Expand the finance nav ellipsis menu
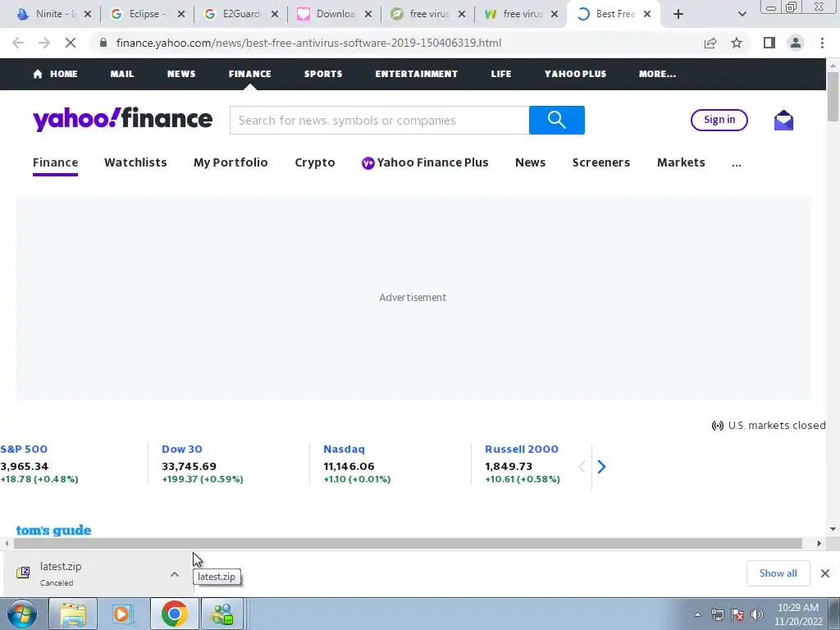This screenshot has width=840, height=630. [737, 163]
